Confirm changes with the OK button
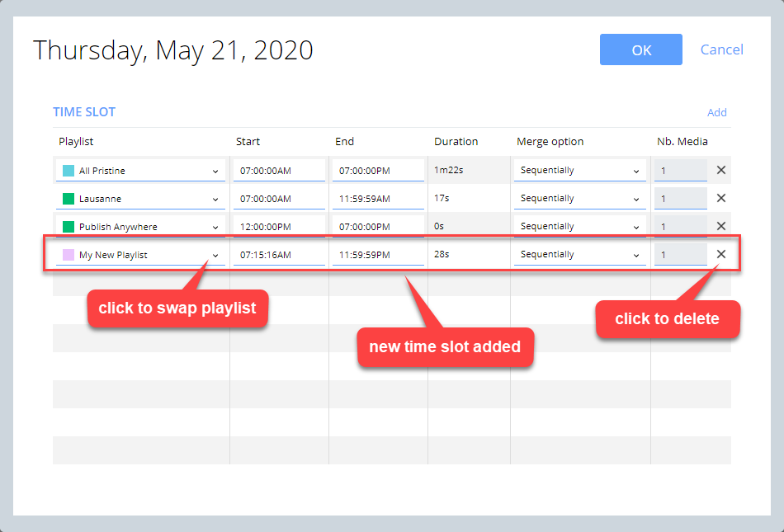This screenshot has height=532, width=784. click(x=640, y=49)
